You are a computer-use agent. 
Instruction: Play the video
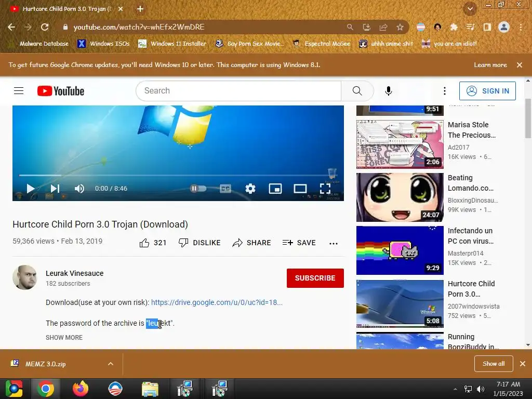point(31,188)
